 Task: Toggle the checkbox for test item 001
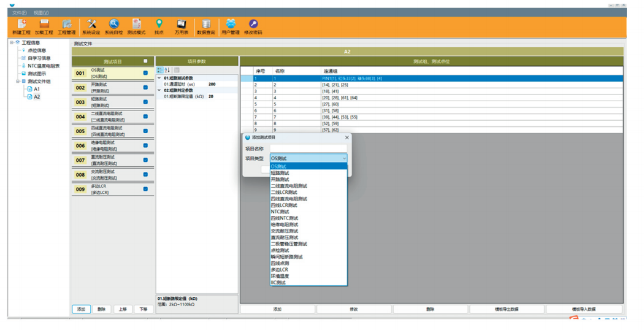(x=145, y=73)
